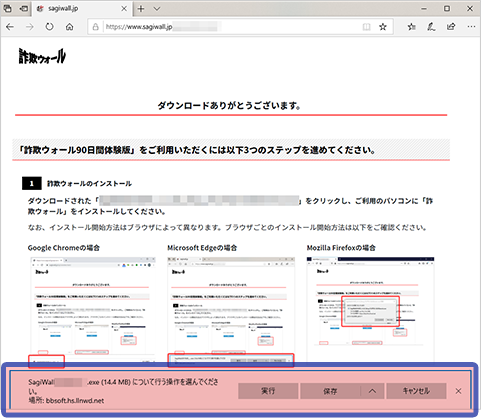This screenshot has height=418, width=481.
Task: Go to the browser home page icon
Action: coord(69,27)
